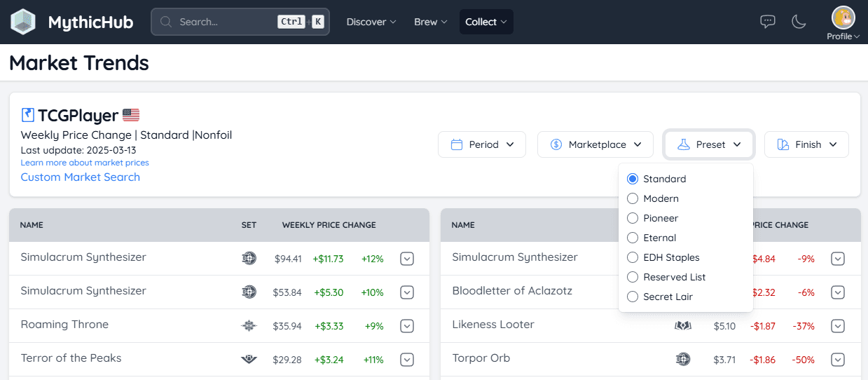Open the Marketplace dropdown
Viewport: 868px width, 380px height.
(x=595, y=144)
